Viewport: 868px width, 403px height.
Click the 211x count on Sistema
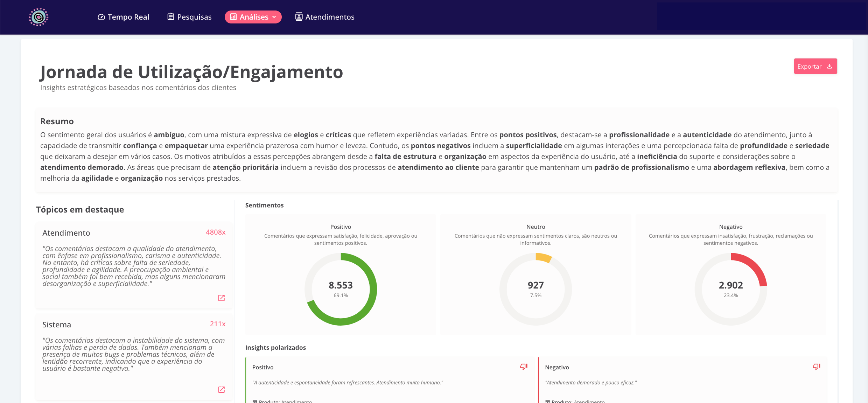pos(217,324)
